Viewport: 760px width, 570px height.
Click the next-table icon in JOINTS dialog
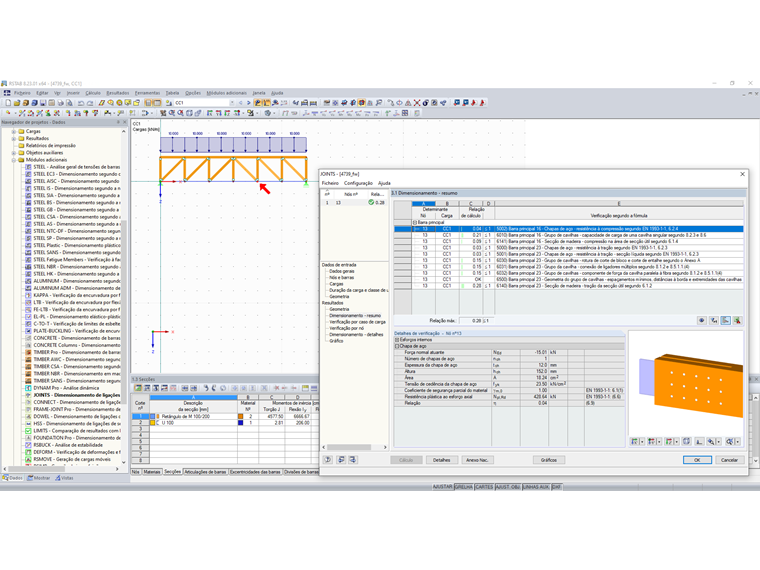point(352,459)
